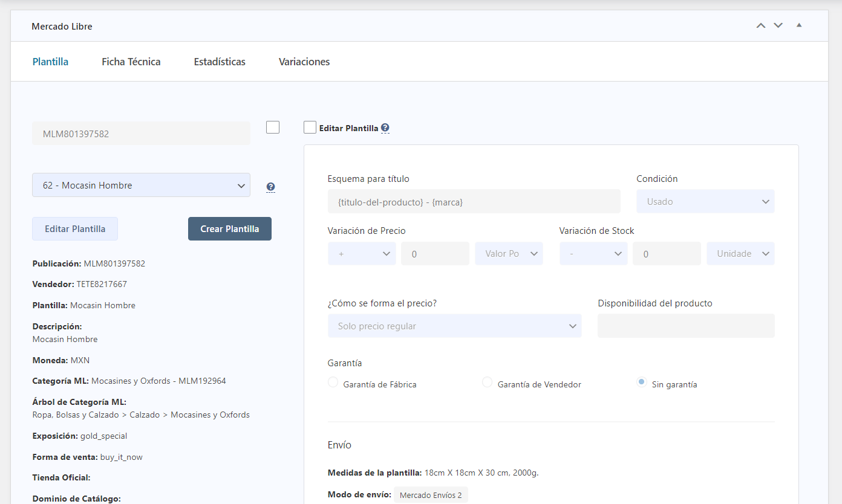Click the Crear Plantilla button
The image size is (842, 504).
coord(230,229)
